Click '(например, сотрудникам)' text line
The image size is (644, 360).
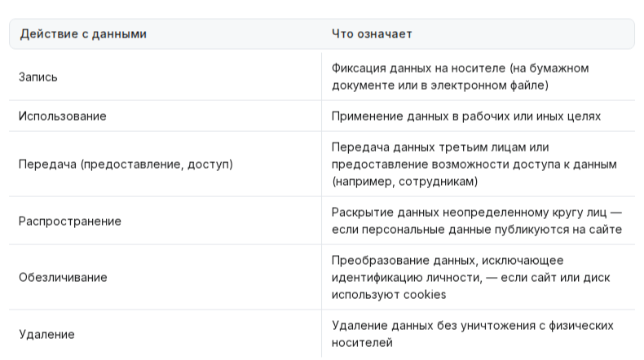pyautogui.click(x=404, y=182)
